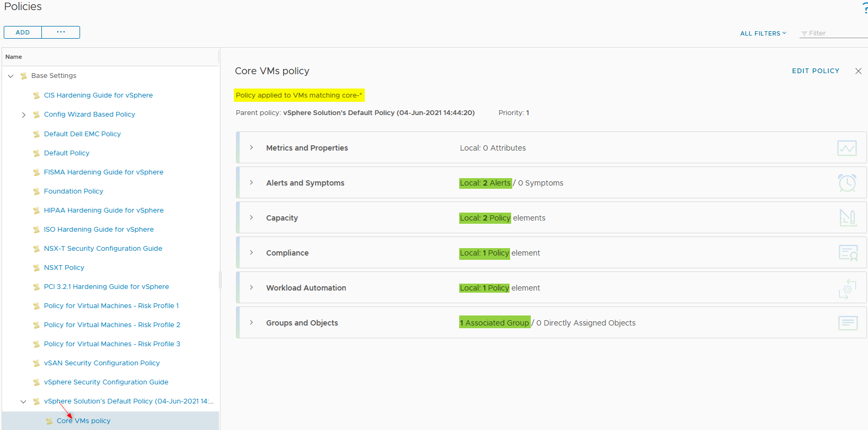Expand the Compliance section
868x430 pixels.
point(251,252)
